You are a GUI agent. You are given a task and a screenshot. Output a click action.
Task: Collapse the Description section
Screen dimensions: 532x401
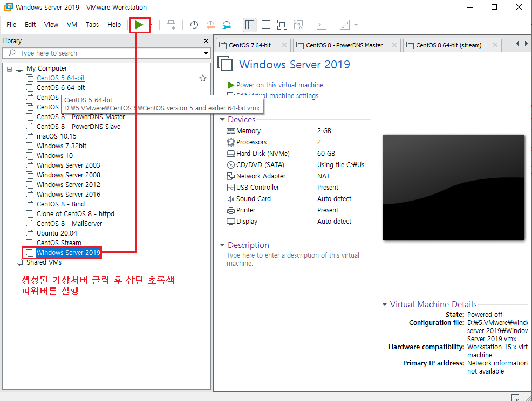(222, 245)
